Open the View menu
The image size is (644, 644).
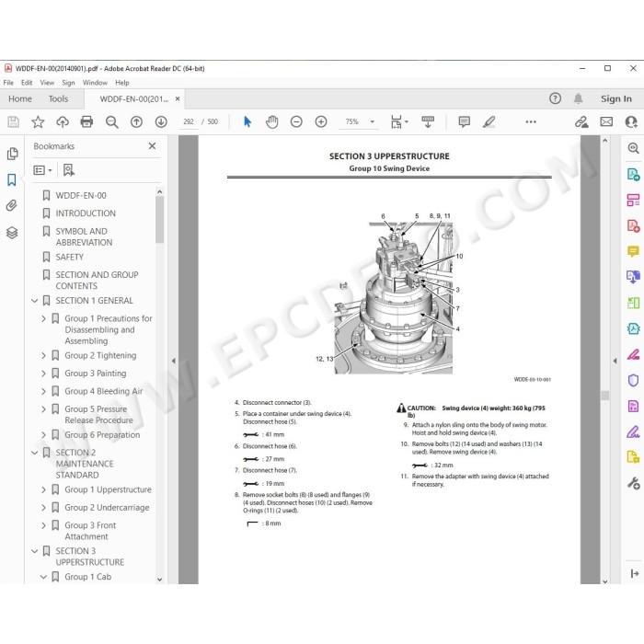click(x=47, y=83)
